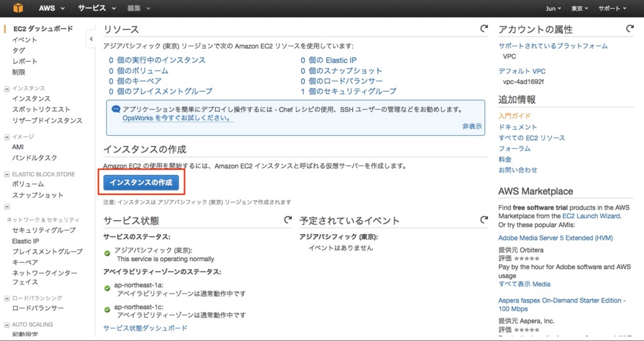644x341 pixels.
Task: Open Adobe Media Server 5 Extended listing
Action: click(x=555, y=238)
